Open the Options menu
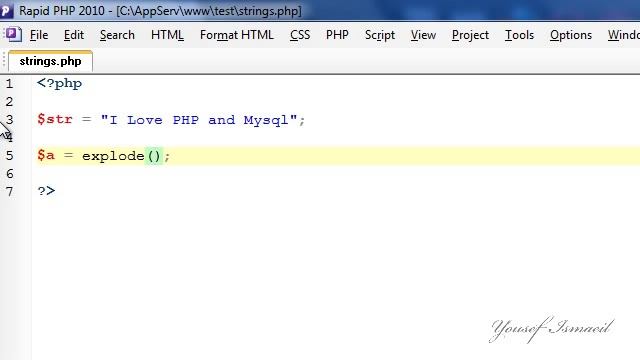Screen dimensions: 640x360 click(571, 35)
